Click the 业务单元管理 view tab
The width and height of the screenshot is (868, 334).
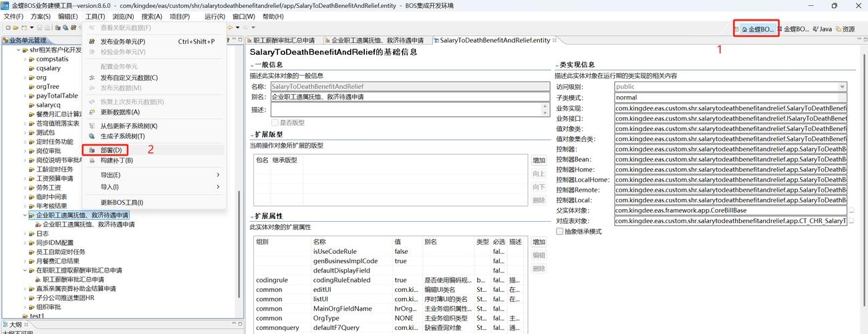24,41
